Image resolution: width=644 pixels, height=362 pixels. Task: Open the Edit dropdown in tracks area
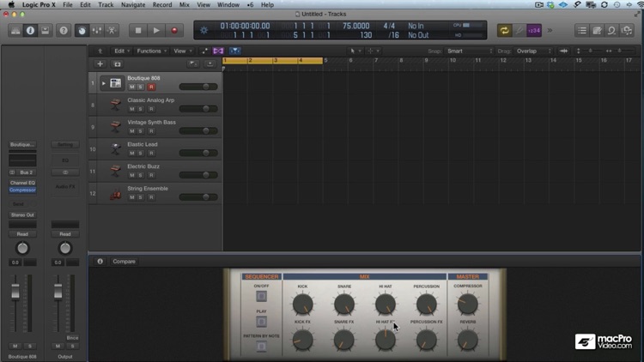pyautogui.click(x=122, y=51)
